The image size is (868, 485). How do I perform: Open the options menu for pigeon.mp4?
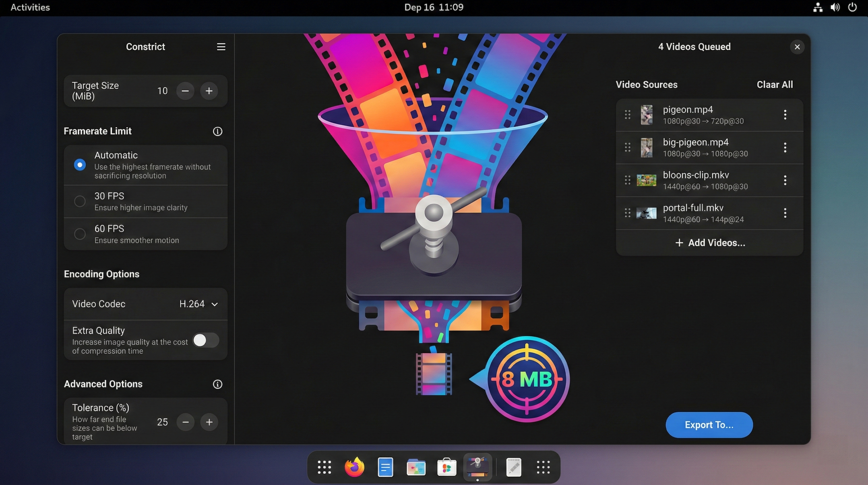click(785, 115)
